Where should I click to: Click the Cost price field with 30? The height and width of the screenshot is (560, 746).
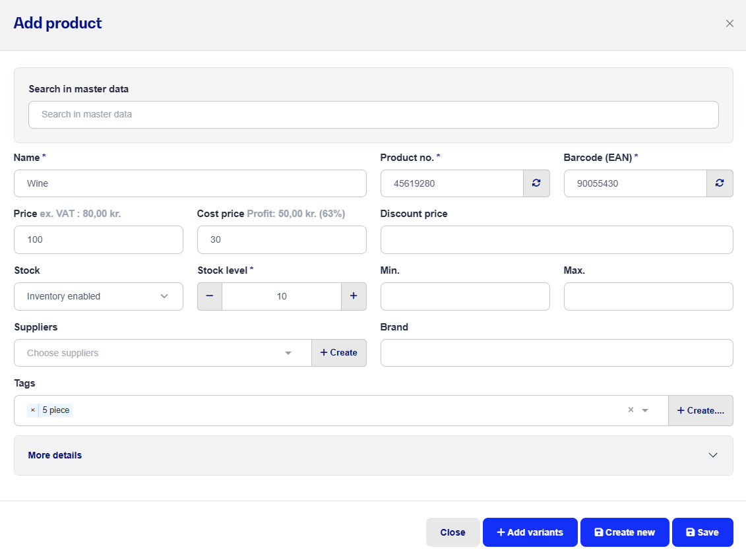pyautogui.click(x=282, y=240)
